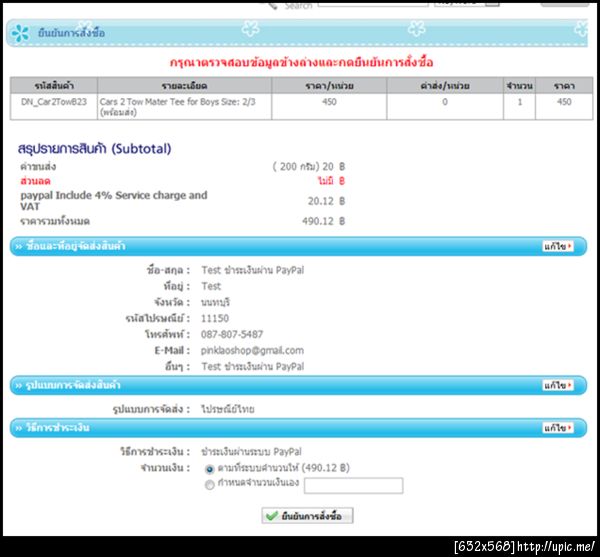Click แก้ไข in the shipping method bar
The height and width of the screenshot is (557, 600).
click(x=558, y=385)
